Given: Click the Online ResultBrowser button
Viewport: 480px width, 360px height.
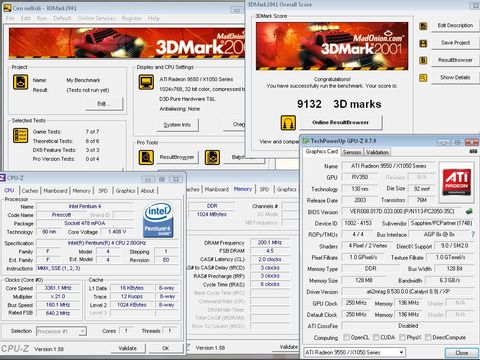Looking at the screenshot, I should 340,122.
